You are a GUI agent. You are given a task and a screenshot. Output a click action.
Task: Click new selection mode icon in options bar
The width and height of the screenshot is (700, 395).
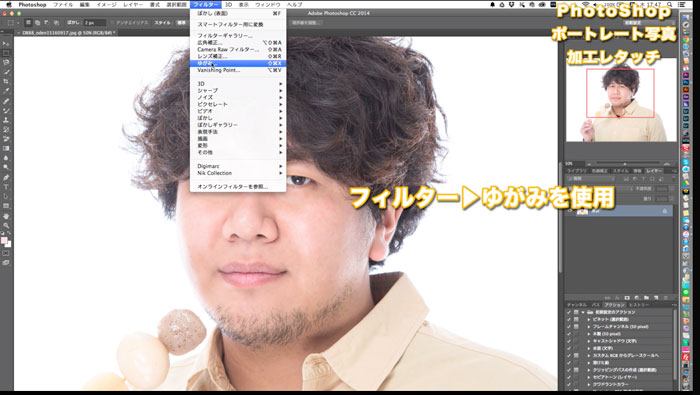pyautogui.click(x=28, y=22)
